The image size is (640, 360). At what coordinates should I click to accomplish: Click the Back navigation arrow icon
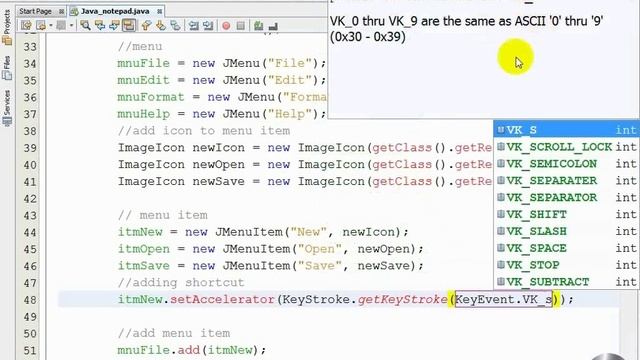(x=41, y=26)
